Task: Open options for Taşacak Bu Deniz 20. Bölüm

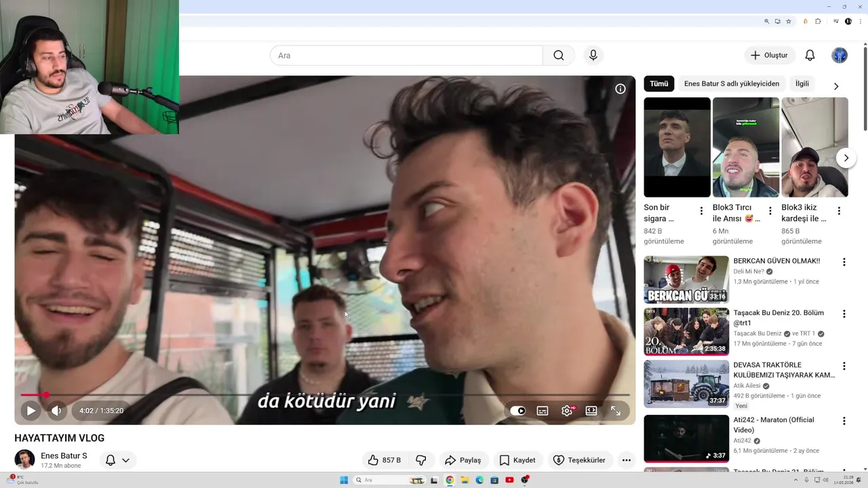Action: tap(844, 314)
